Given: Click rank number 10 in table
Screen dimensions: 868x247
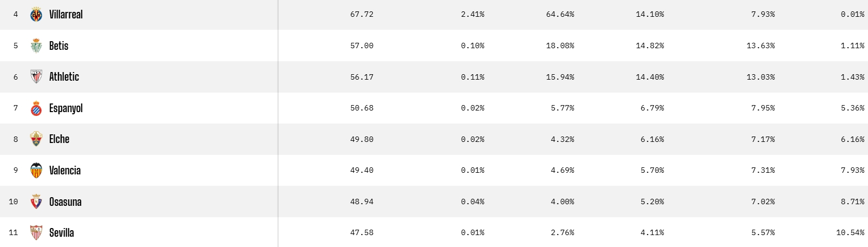Looking at the screenshot, I should coord(14,202).
